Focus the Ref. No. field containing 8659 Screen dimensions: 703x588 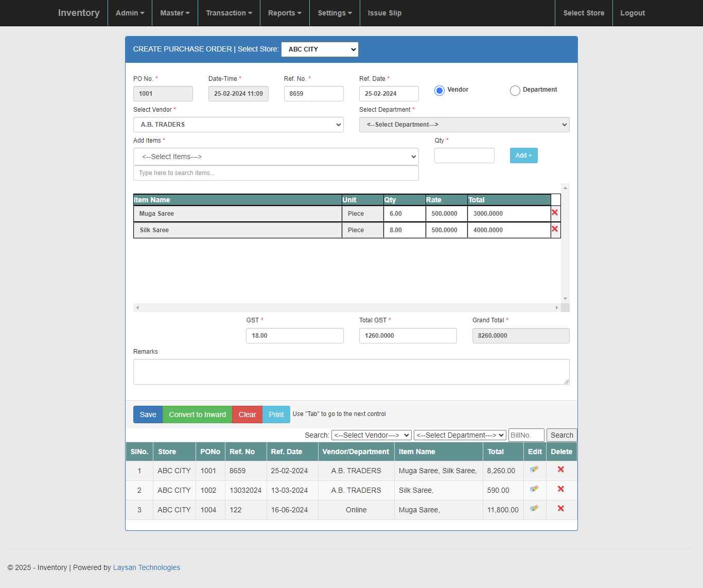(314, 94)
